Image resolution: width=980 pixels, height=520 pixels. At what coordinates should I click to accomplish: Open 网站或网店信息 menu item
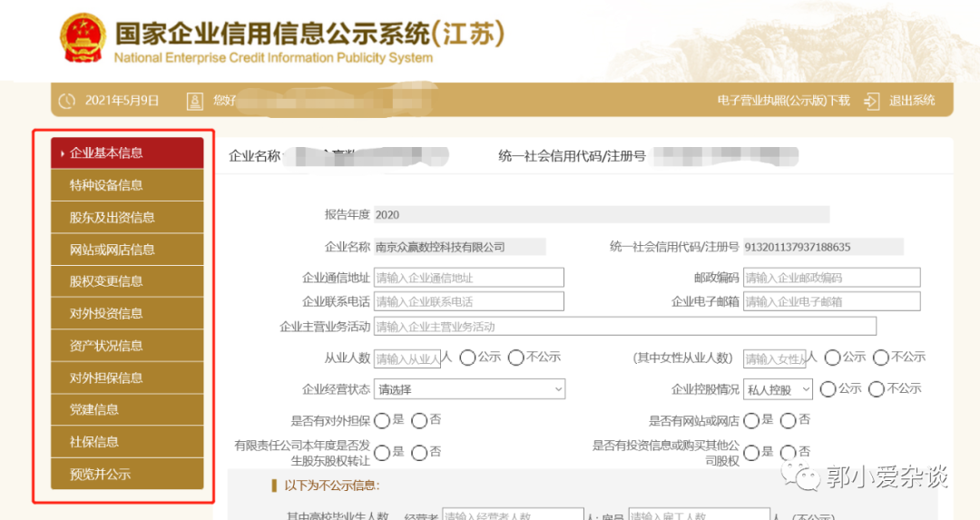coord(128,250)
